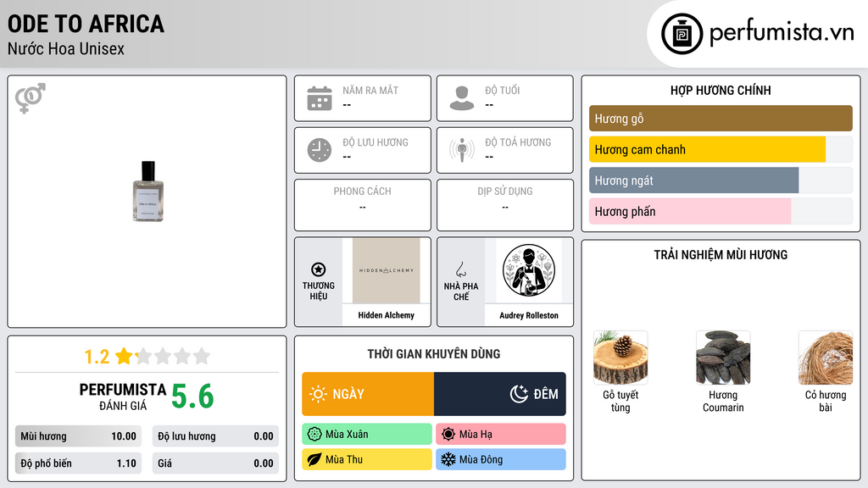Click the Độ phổ biến 1.10 score row
Image resolution: width=868 pixels, height=488 pixels.
pyautogui.click(x=78, y=463)
